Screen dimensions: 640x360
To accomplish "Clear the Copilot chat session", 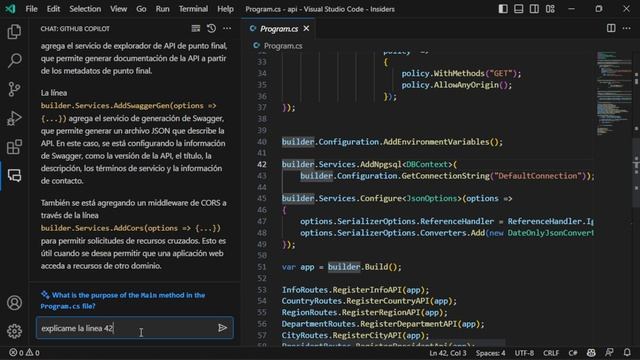I will pyautogui.click(x=196, y=28).
